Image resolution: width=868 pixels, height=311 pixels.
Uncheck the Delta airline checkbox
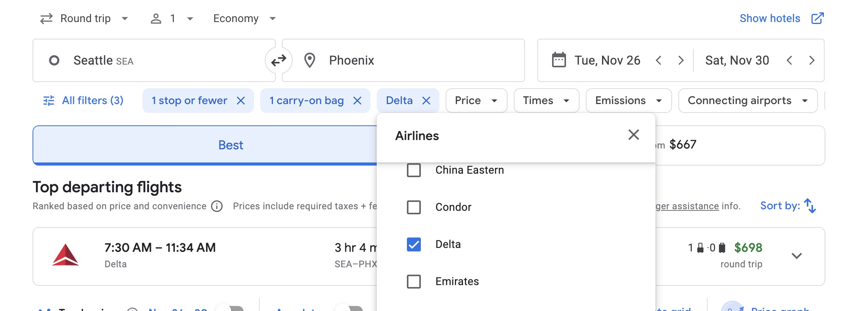point(413,244)
